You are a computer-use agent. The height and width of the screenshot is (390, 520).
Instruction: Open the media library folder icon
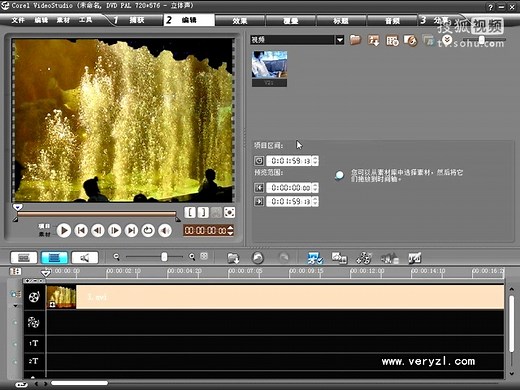tap(355, 40)
